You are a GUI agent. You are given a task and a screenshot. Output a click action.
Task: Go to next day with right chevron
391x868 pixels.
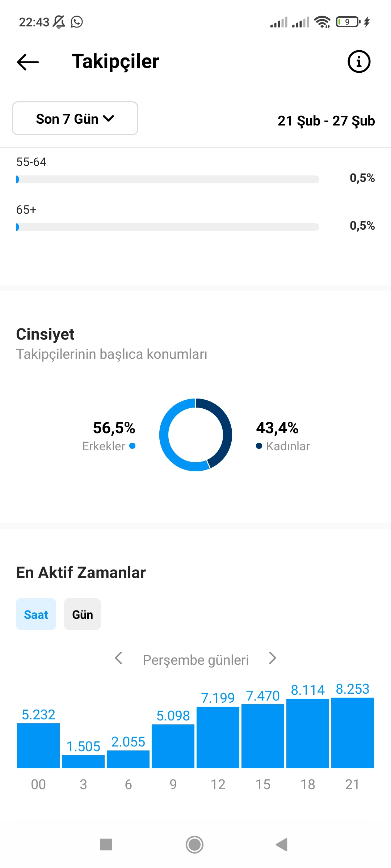pyautogui.click(x=273, y=658)
